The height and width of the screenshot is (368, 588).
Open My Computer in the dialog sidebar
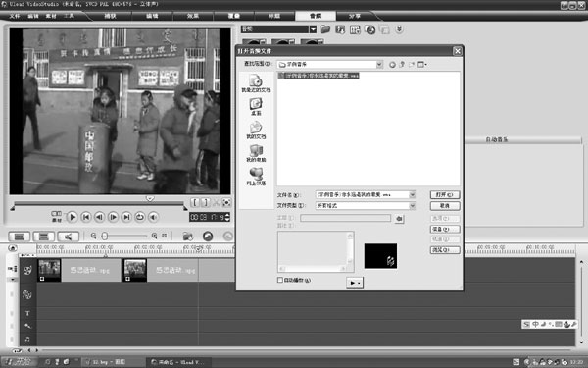pos(256,154)
